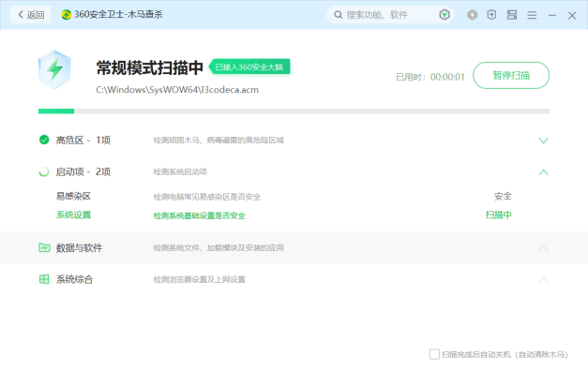Open the shield-plus icon in title bar
588x370 pixels.
[x=491, y=15]
